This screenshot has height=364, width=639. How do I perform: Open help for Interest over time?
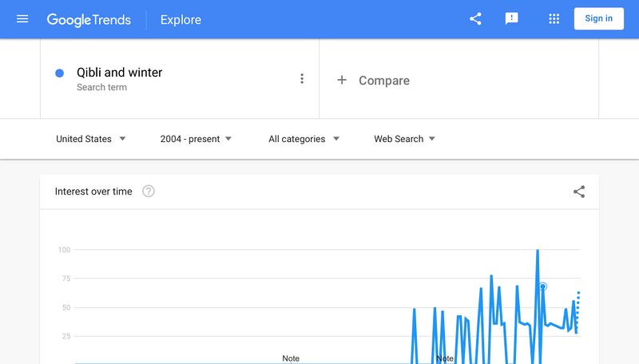(149, 192)
